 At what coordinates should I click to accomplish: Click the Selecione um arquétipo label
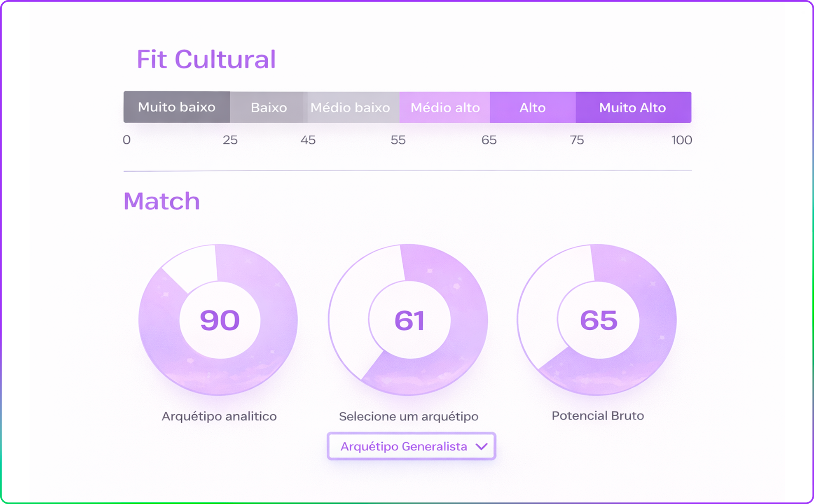click(x=408, y=416)
